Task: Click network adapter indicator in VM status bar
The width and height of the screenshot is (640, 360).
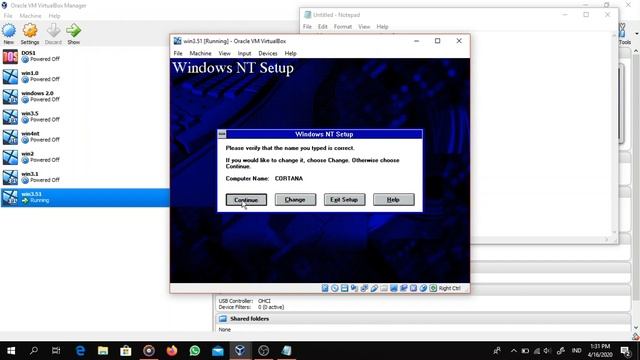Action: tap(364, 288)
